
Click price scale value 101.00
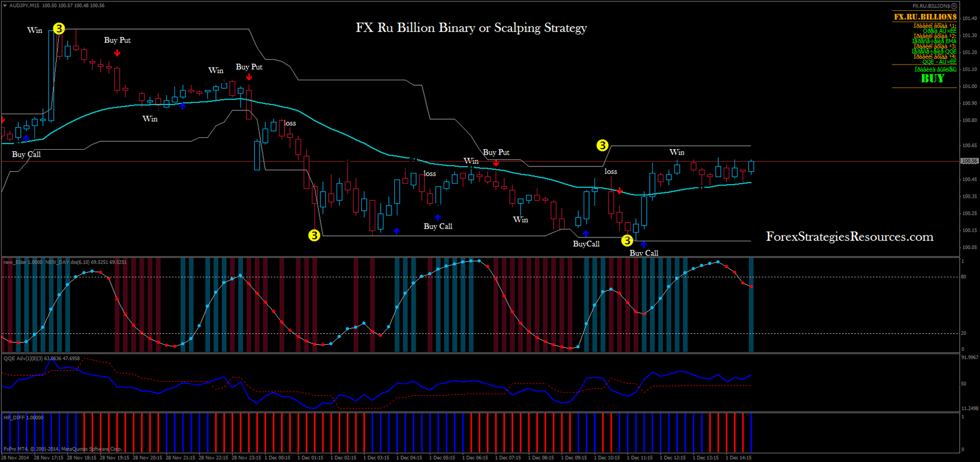(969, 86)
